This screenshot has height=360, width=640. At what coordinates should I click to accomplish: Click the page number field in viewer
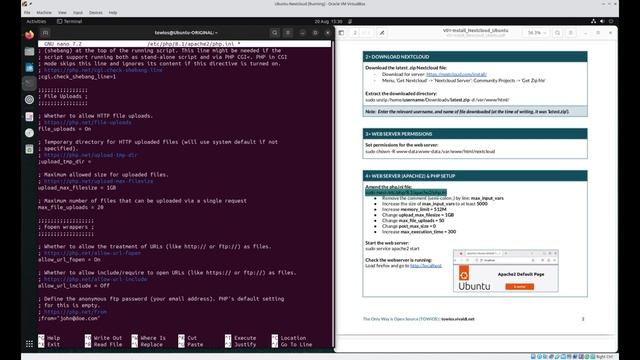click(x=355, y=33)
